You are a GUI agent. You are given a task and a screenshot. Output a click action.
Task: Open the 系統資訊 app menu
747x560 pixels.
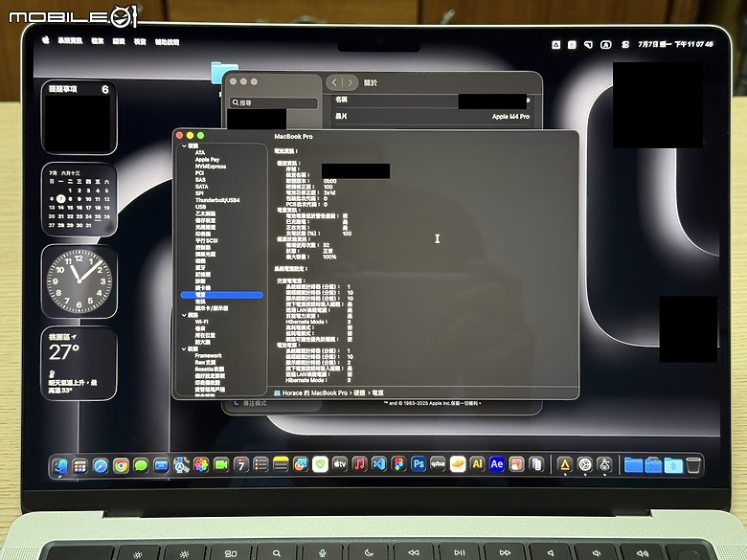(x=70, y=41)
